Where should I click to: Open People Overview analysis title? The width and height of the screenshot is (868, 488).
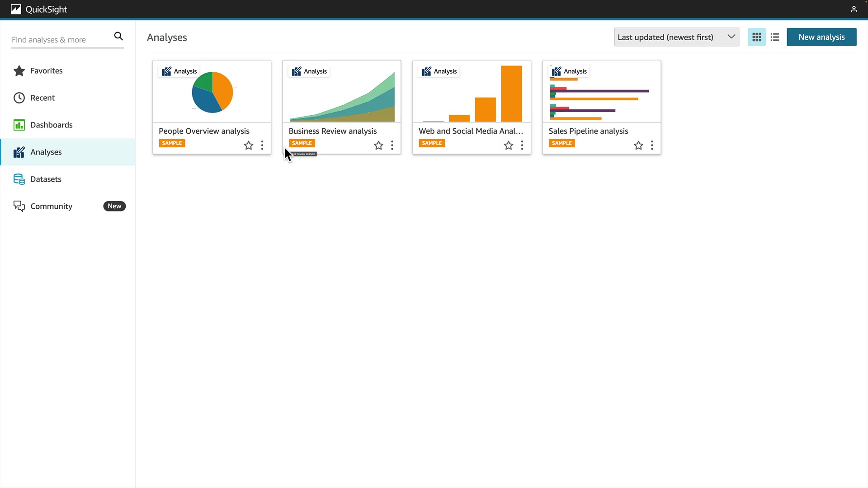pyautogui.click(x=204, y=131)
